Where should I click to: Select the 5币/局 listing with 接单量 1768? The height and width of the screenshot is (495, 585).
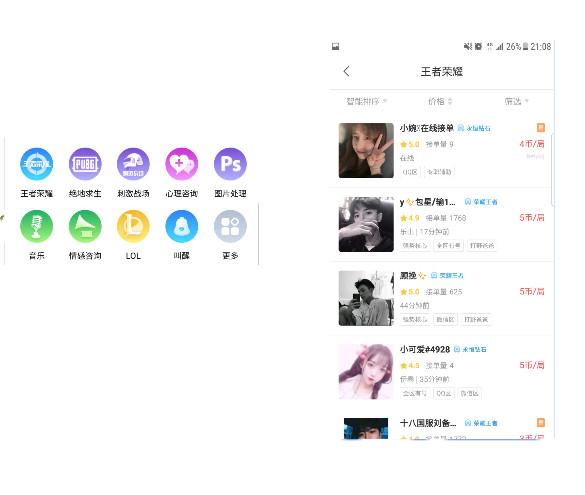coord(442,224)
